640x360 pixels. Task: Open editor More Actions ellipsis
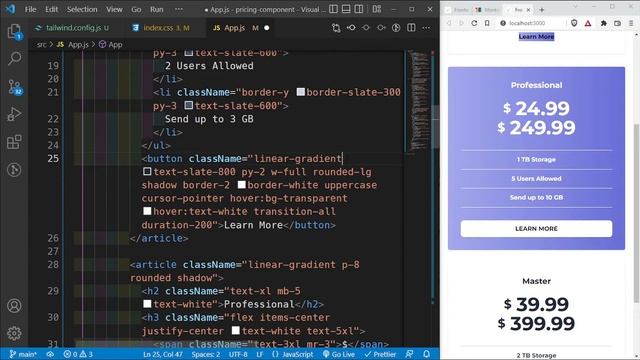(426, 28)
